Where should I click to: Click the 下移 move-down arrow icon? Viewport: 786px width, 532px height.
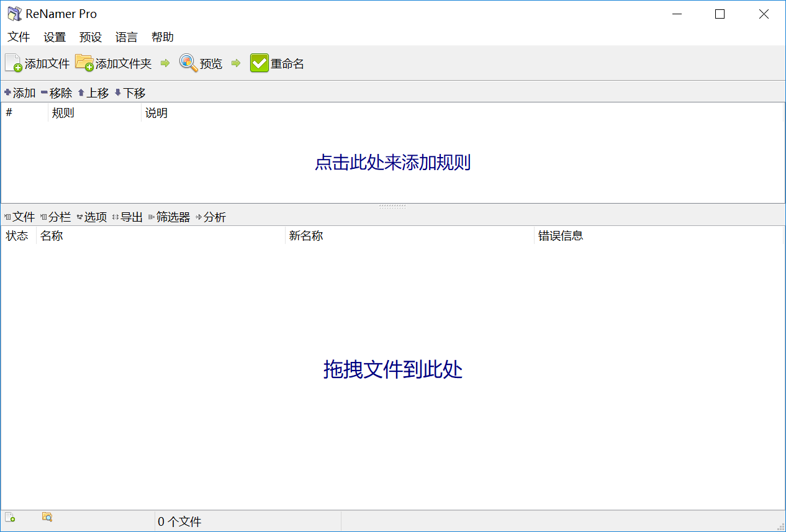[x=118, y=92]
